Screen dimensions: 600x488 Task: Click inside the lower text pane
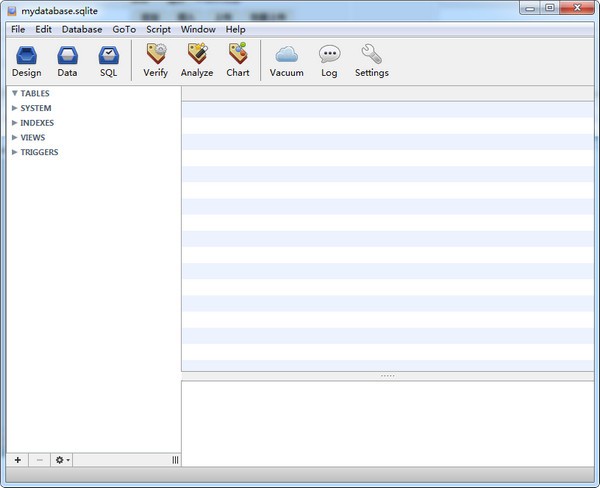388,423
